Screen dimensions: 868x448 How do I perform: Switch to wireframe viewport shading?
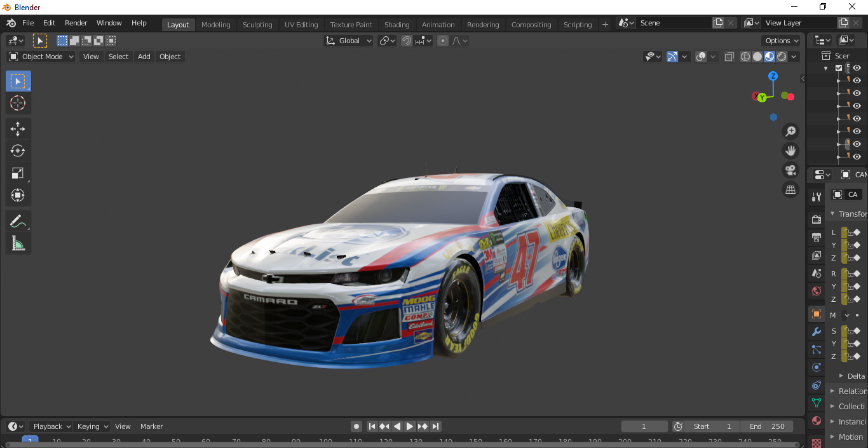click(x=745, y=57)
